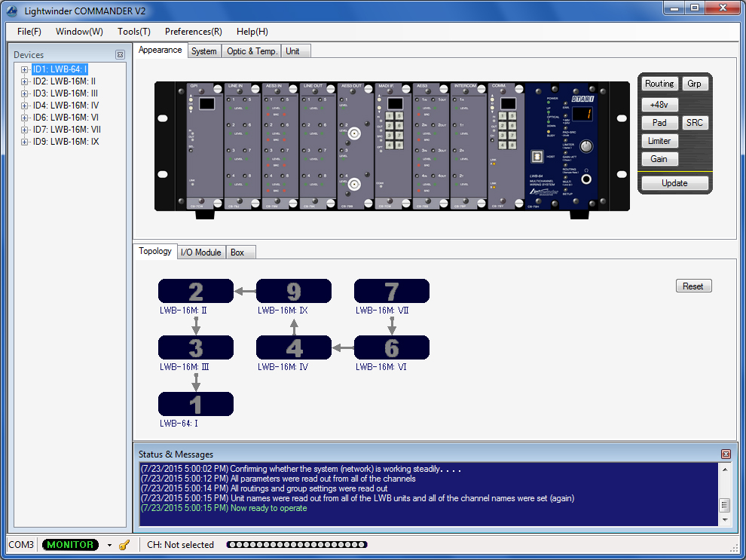Screen dimensions: 746x560
Task: Reset the topology layout
Action: click(x=693, y=286)
